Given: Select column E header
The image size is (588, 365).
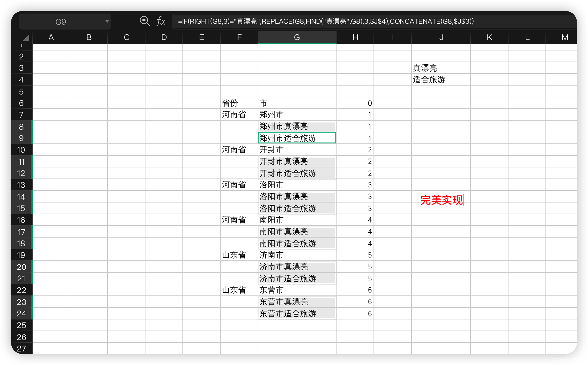Looking at the screenshot, I should pos(202,38).
